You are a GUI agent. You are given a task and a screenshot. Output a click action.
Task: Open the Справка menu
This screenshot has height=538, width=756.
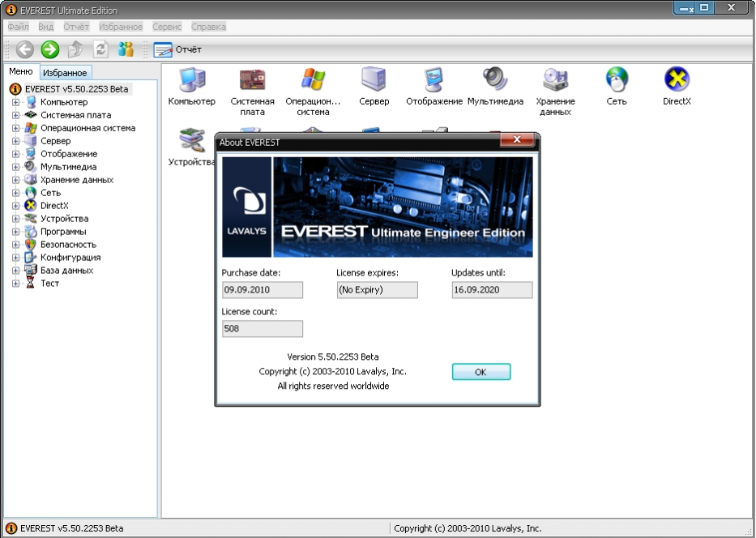pyautogui.click(x=208, y=27)
